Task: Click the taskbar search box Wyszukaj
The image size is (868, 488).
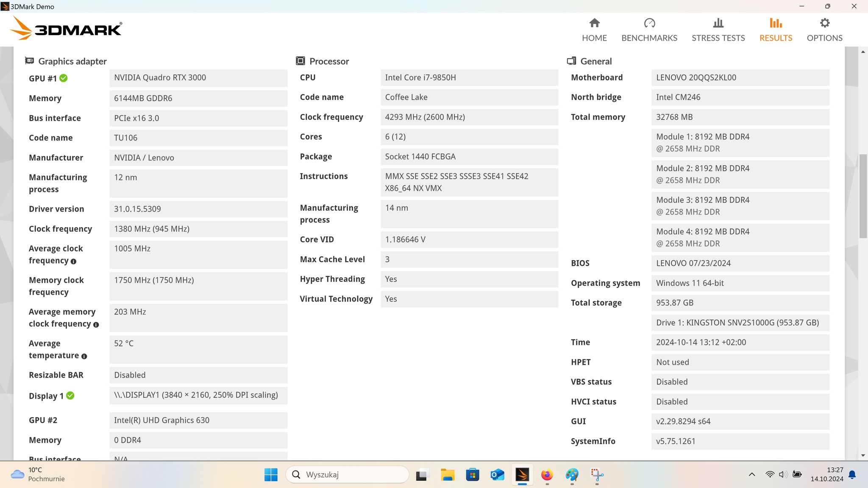Action: tap(348, 474)
